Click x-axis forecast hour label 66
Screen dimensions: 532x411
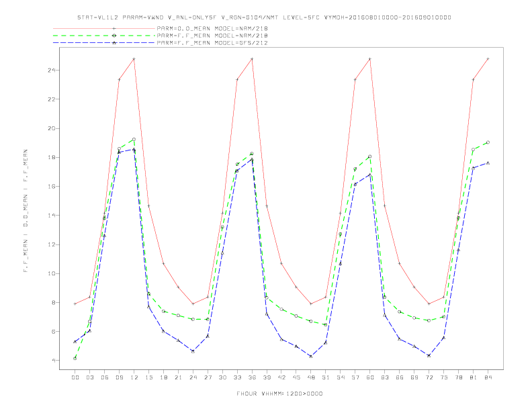[x=400, y=377]
